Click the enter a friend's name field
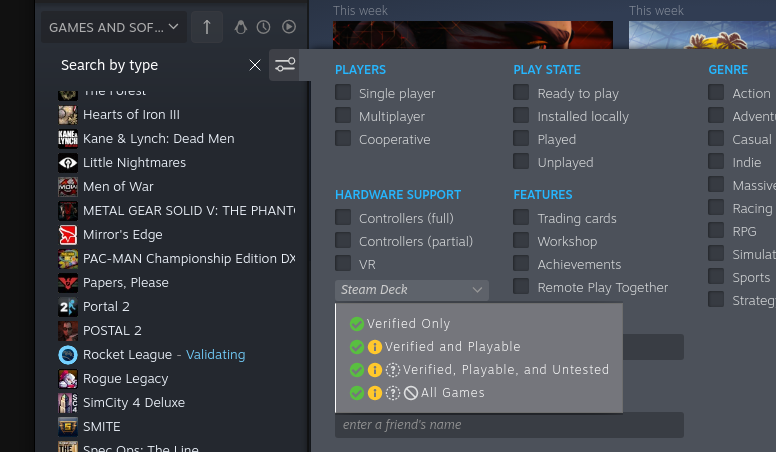This screenshot has height=452, width=776. point(509,425)
